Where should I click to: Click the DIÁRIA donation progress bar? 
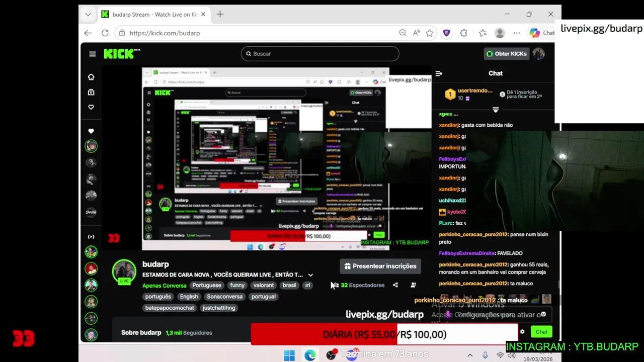point(384,334)
